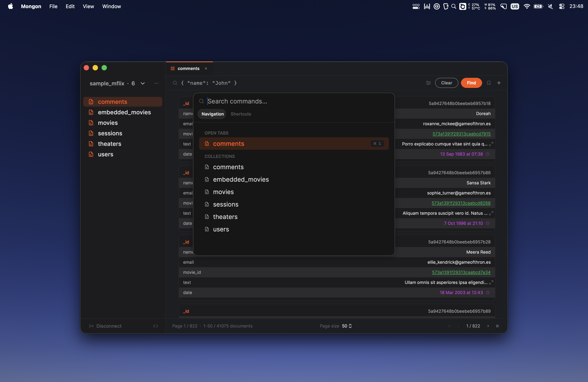Image resolution: width=588 pixels, height=382 pixels.
Task: Disconnect from the database
Action: tap(106, 326)
